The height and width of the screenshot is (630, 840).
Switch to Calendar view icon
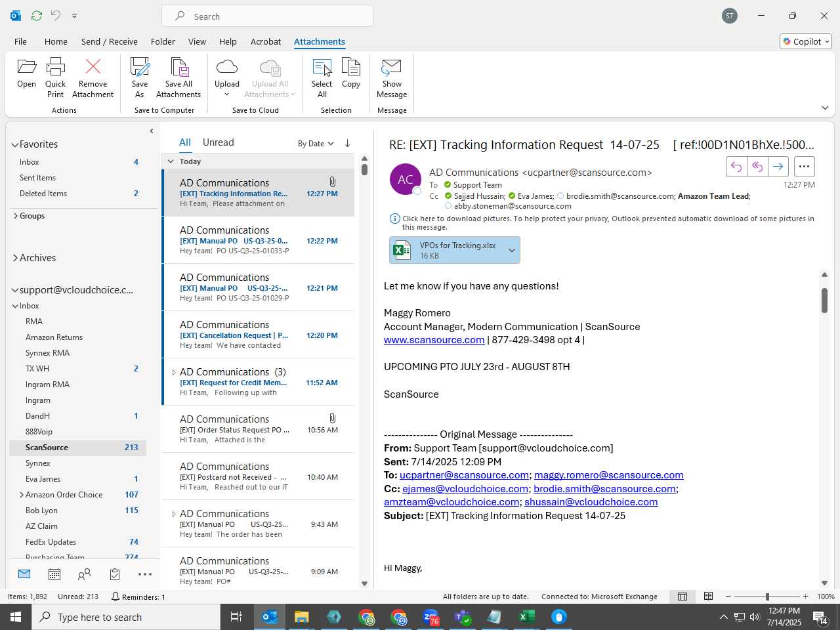tap(54, 574)
